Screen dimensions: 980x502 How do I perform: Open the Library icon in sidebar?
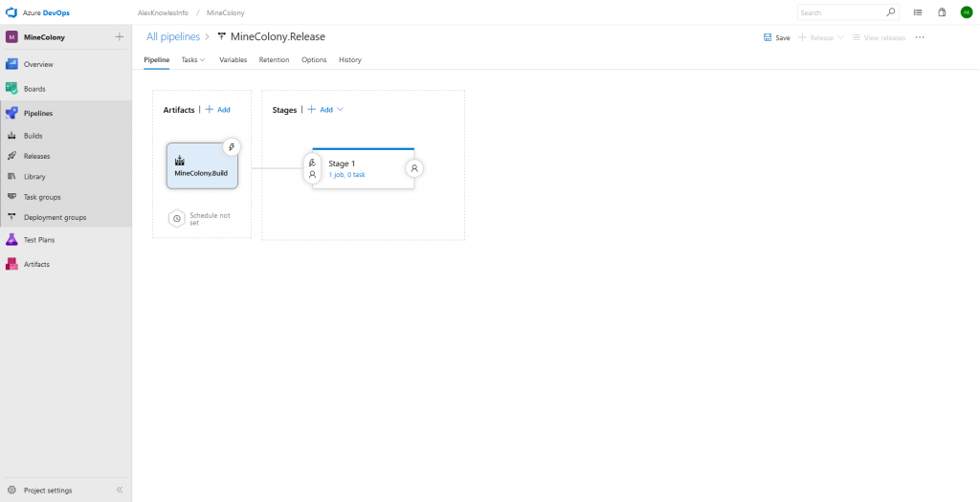pos(11,176)
